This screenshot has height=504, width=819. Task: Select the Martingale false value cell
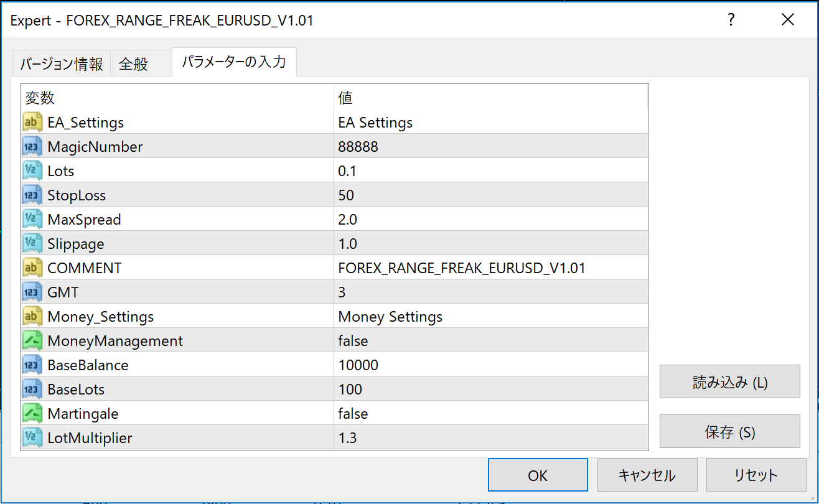click(x=490, y=414)
